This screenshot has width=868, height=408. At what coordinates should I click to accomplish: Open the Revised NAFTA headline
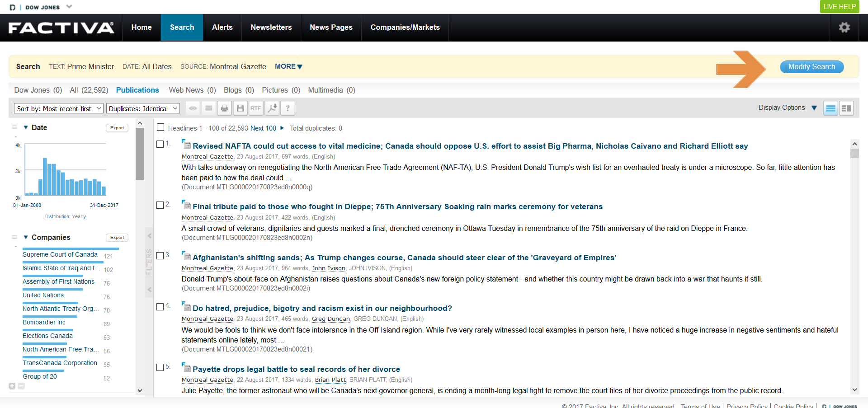tap(470, 146)
